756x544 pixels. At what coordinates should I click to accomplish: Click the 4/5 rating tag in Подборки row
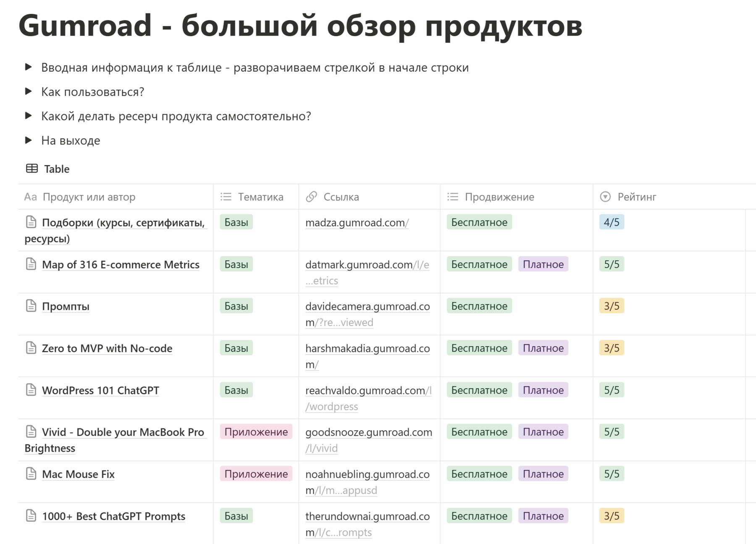click(x=612, y=222)
